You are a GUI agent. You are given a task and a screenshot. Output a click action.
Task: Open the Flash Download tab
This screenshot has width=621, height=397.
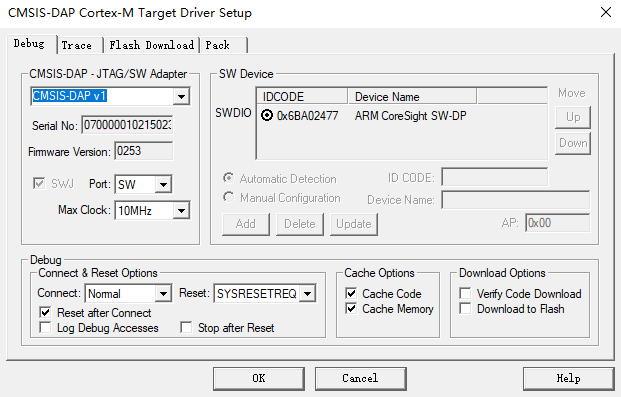[152, 45]
